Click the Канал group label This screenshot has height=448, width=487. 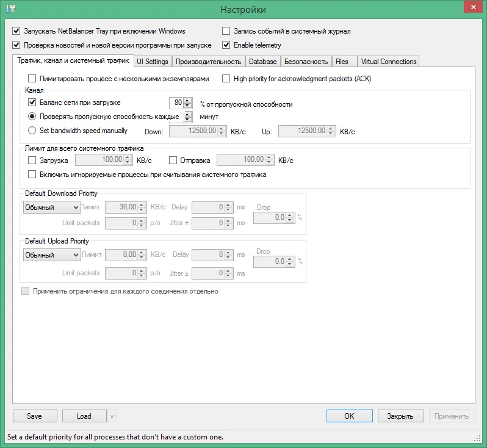(34, 90)
